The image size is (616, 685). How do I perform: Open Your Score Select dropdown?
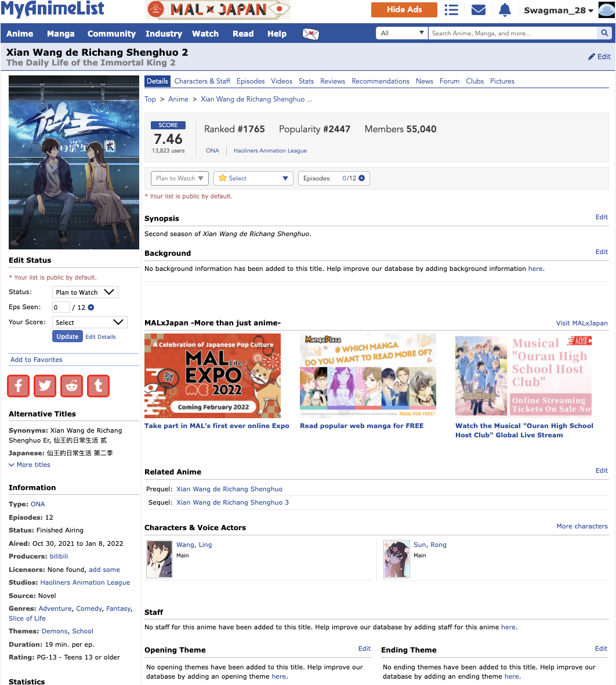[x=89, y=322]
